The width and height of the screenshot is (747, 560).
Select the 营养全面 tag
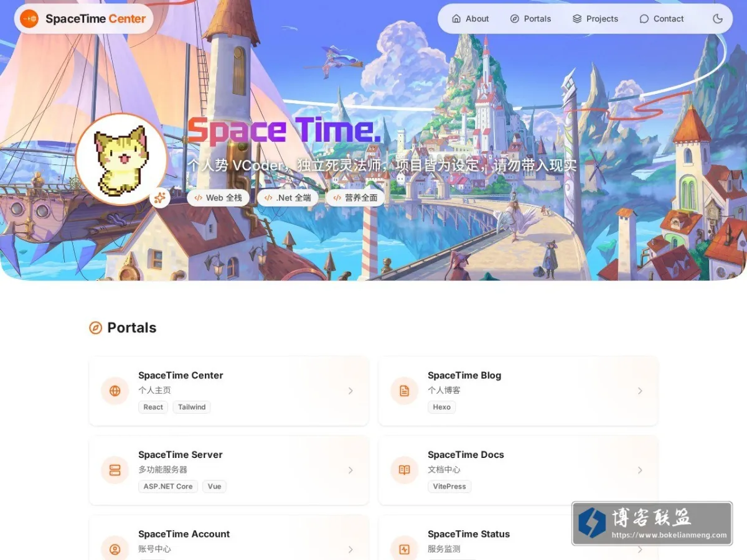(355, 198)
